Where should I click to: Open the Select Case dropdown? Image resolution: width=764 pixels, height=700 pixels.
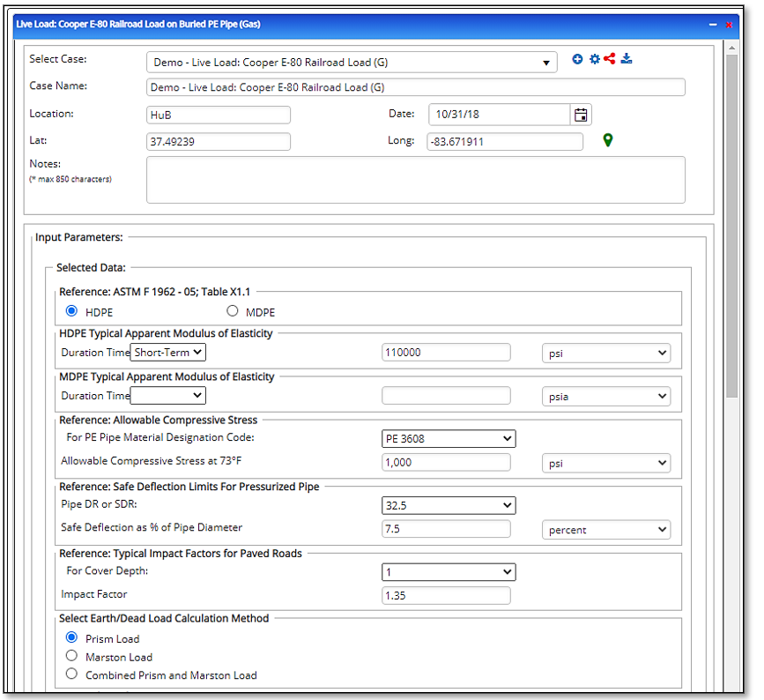tap(547, 62)
